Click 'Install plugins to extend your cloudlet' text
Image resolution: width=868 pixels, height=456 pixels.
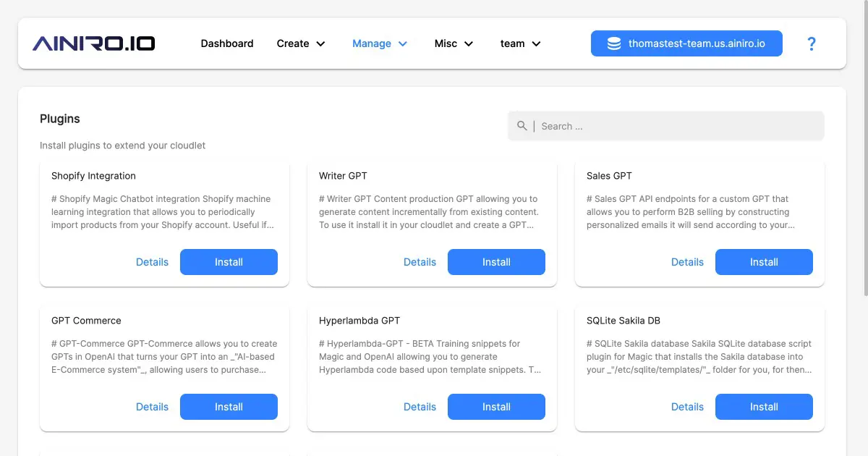pos(122,145)
